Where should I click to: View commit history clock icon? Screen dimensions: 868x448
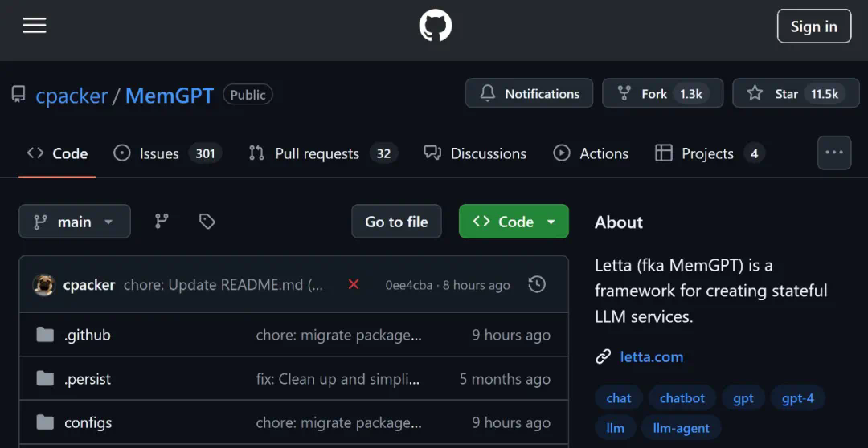tap(537, 284)
